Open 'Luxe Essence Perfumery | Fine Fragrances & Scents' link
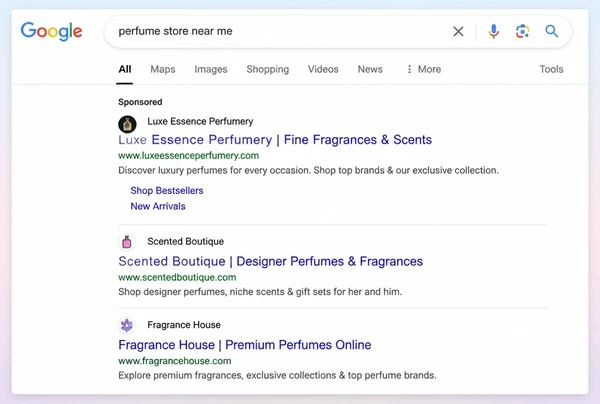 point(275,140)
